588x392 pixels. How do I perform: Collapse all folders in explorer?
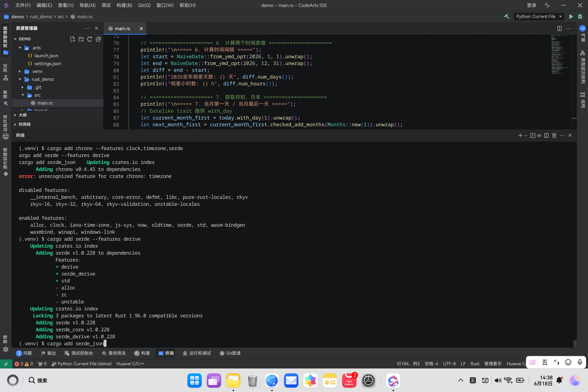[98, 39]
